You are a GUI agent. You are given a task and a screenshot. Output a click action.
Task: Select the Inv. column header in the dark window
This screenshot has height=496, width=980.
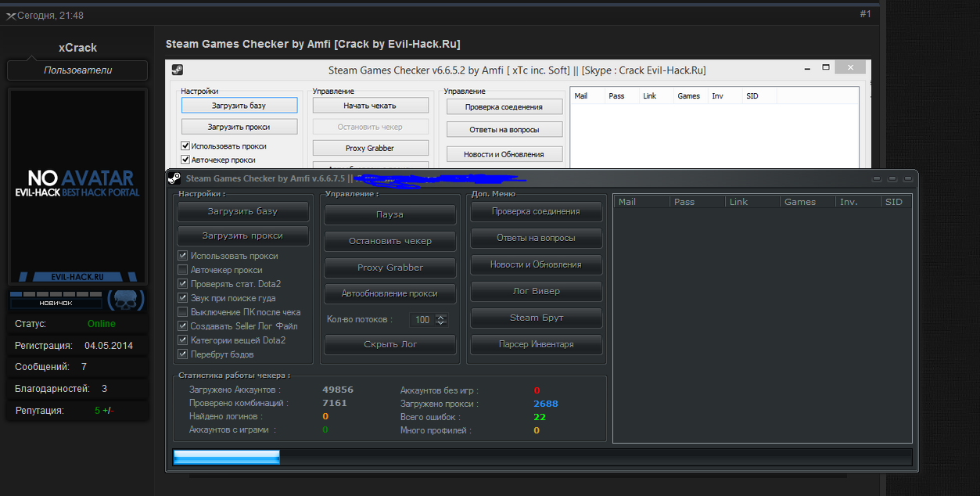pos(858,202)
